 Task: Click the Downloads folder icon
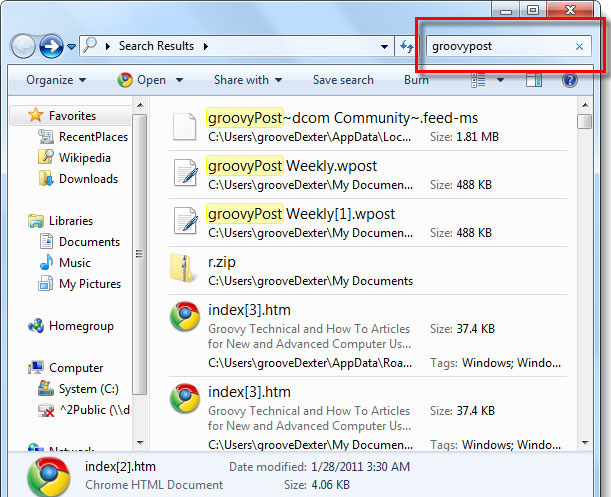(x=46, y=178)
